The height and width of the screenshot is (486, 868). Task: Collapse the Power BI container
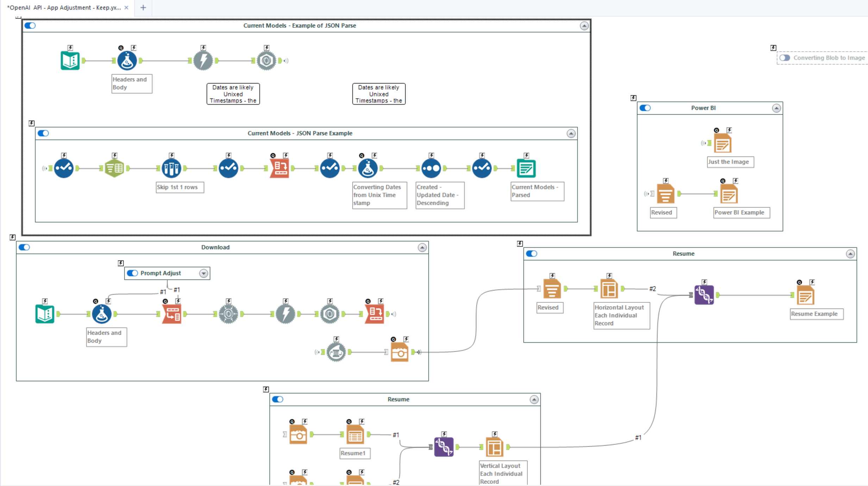tap(776, 108)
